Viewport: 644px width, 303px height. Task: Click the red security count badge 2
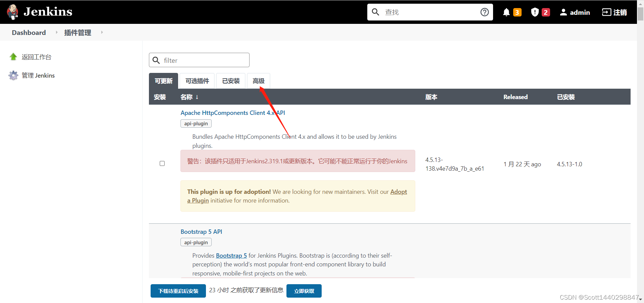[546, 12]
